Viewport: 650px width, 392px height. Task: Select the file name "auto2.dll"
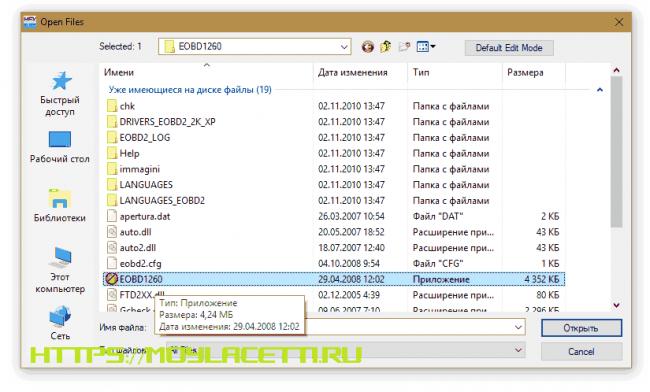[138, 248]
